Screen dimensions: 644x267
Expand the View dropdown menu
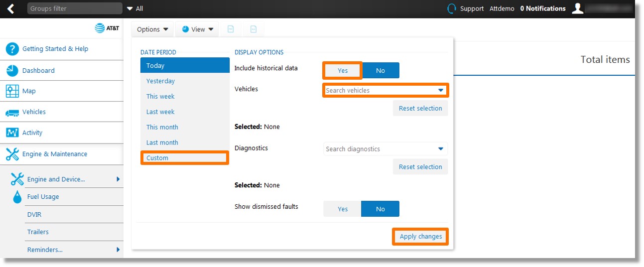(x=197, y=29)
